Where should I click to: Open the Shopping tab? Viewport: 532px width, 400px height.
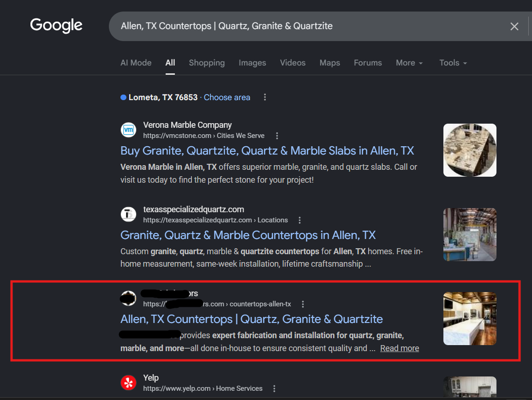coord(207,63)
